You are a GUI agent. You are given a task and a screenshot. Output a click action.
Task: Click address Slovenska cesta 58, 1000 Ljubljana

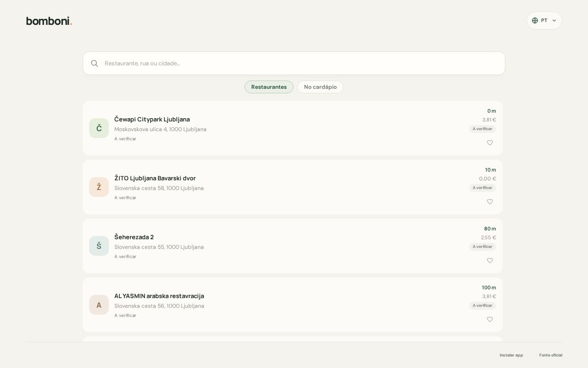[159, 188]
